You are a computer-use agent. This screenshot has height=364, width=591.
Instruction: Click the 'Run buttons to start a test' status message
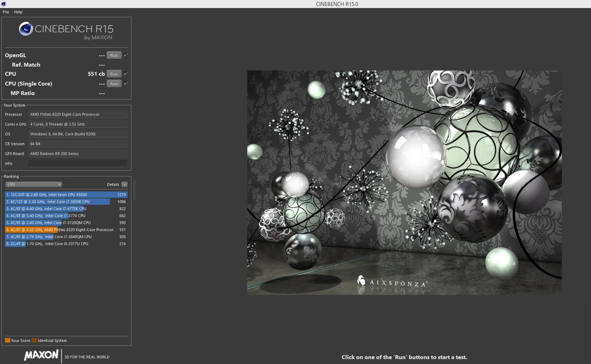404,357
